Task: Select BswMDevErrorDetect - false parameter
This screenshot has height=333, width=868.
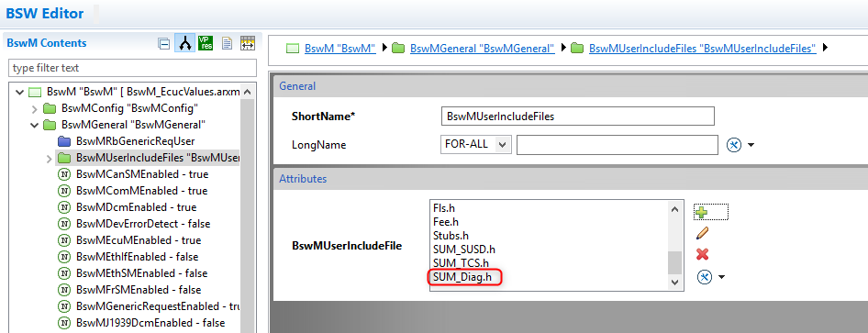Action: coord(143,224)
